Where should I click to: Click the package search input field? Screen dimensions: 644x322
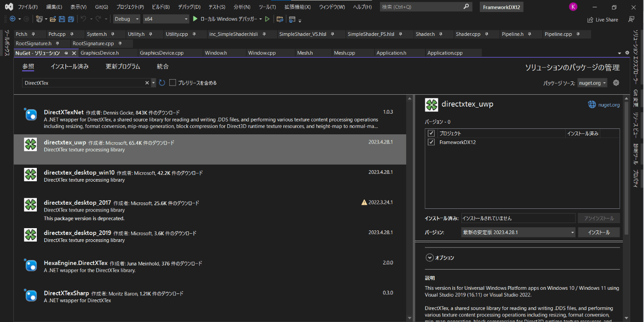83,83
